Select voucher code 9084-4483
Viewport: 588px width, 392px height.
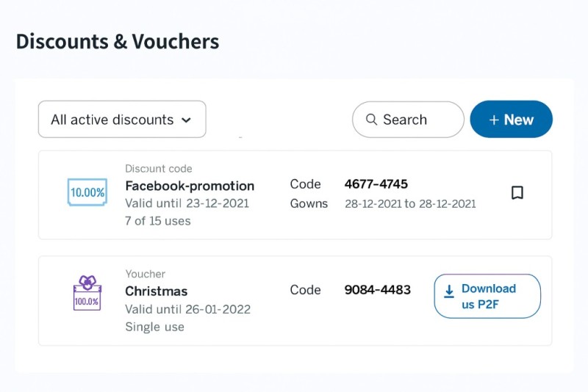(x=378, y=290)
